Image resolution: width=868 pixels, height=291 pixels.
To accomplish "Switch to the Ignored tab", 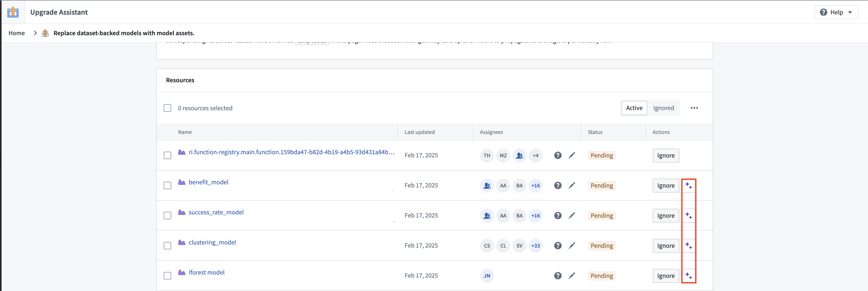I will pyautogui.click(x=663, y=108).
